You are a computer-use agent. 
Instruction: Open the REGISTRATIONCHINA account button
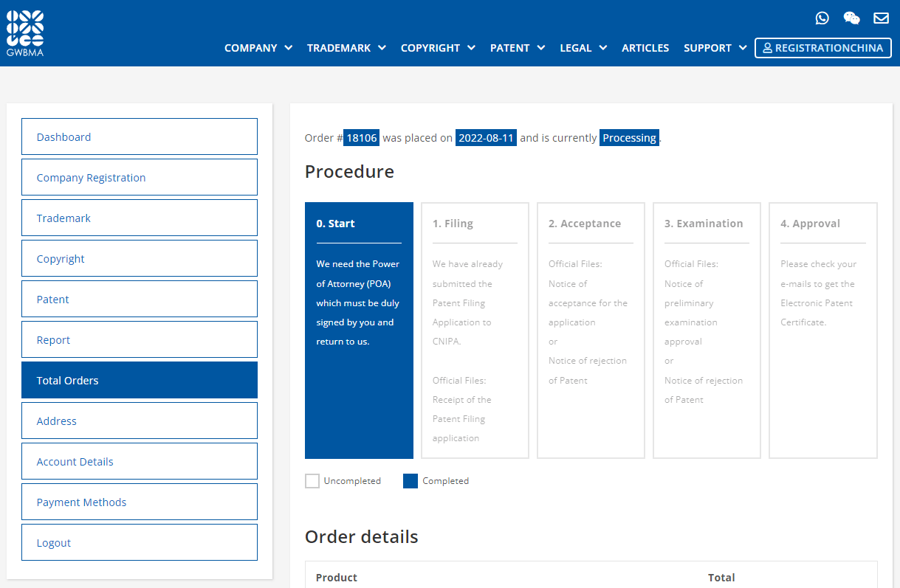click(823, 48)
